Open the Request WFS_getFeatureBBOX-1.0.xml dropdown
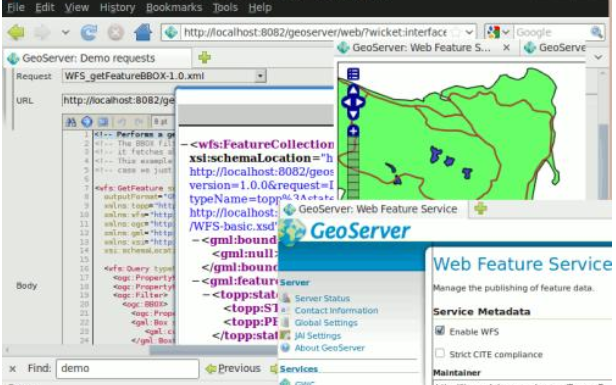The height and width of the screenshot is (385, 616). [x=260, y=76]
